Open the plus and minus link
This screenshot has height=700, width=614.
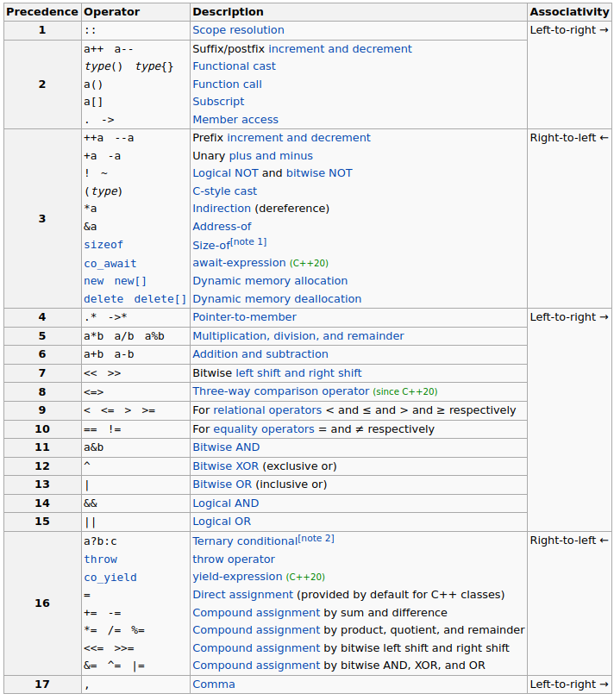click(x=271, y=156)
